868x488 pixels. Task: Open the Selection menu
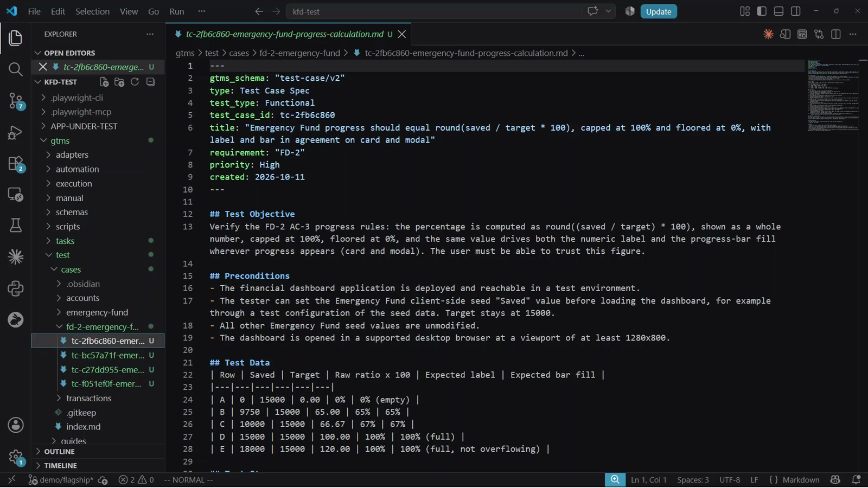[x=92, y=11]
